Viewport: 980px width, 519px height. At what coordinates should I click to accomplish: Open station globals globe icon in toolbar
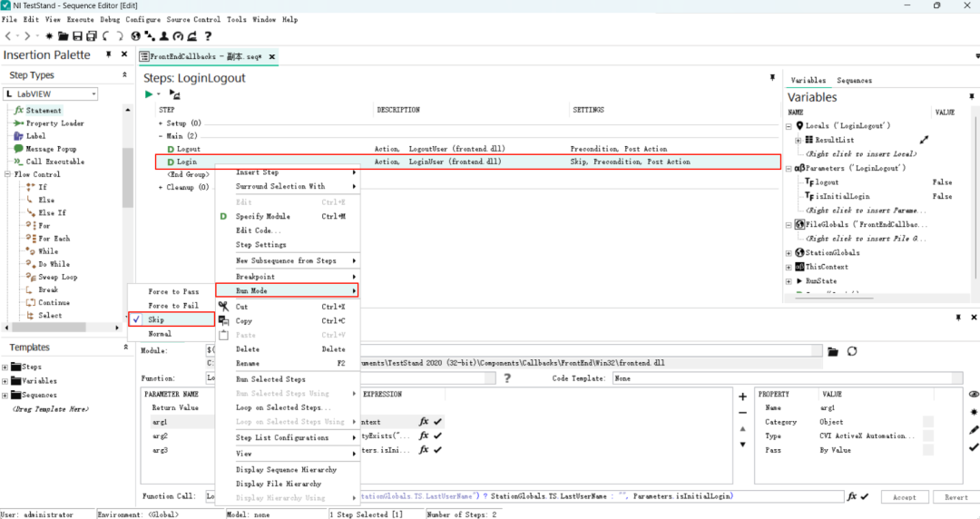135,36
